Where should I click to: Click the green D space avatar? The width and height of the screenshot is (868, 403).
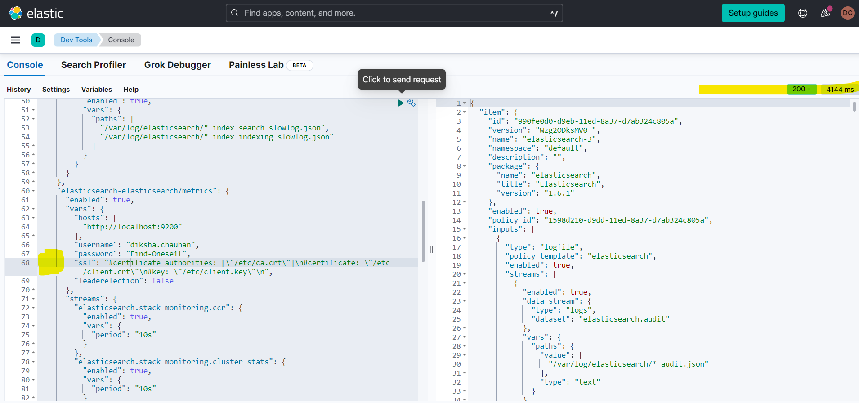click(38, 40)
